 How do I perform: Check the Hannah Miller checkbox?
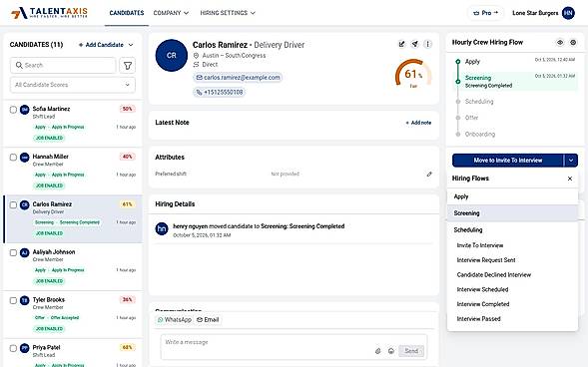13,157
